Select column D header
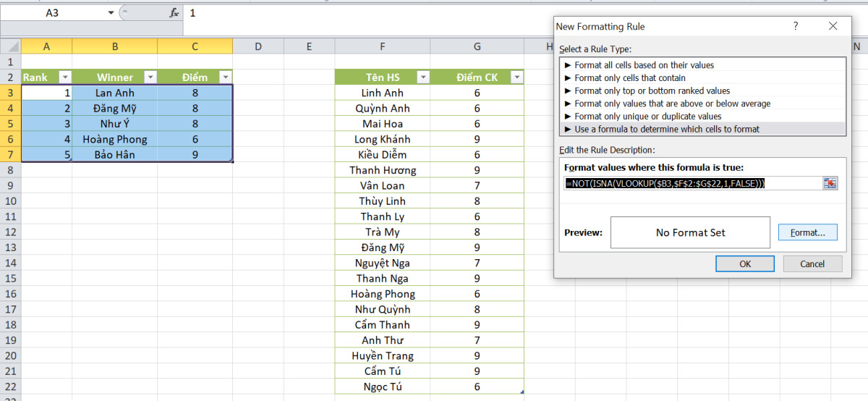The height and width of the screenshot is (401, 868). pos(258,46)
